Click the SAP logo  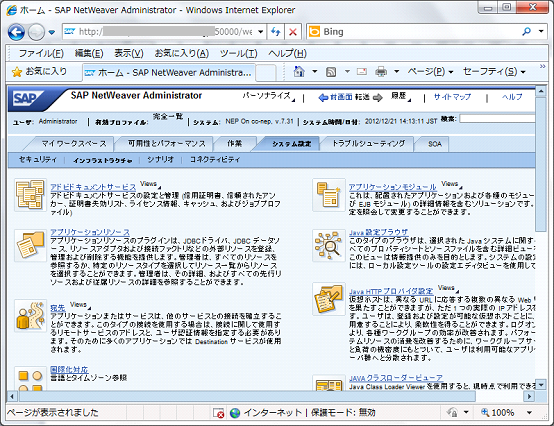point(28,99)
